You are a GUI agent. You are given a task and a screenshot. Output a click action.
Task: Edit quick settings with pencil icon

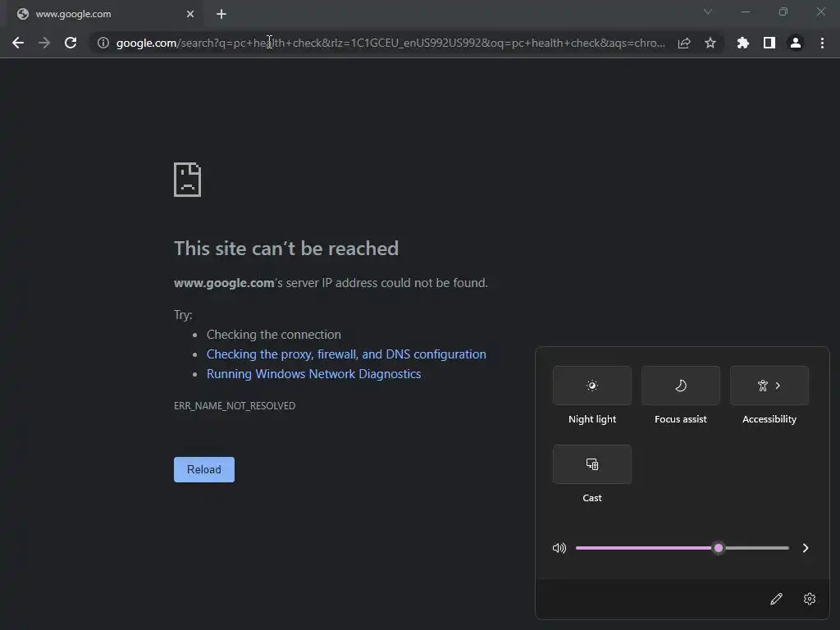tap(776, 598)
